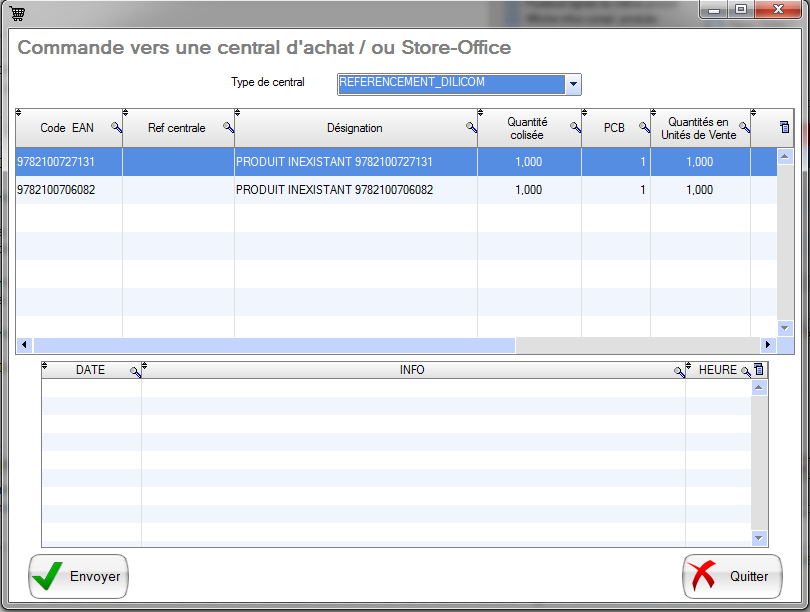Viewport: 810px width, 612px height.
Task: Click the search icon in Code EAN header
Action: click(116, 128)
